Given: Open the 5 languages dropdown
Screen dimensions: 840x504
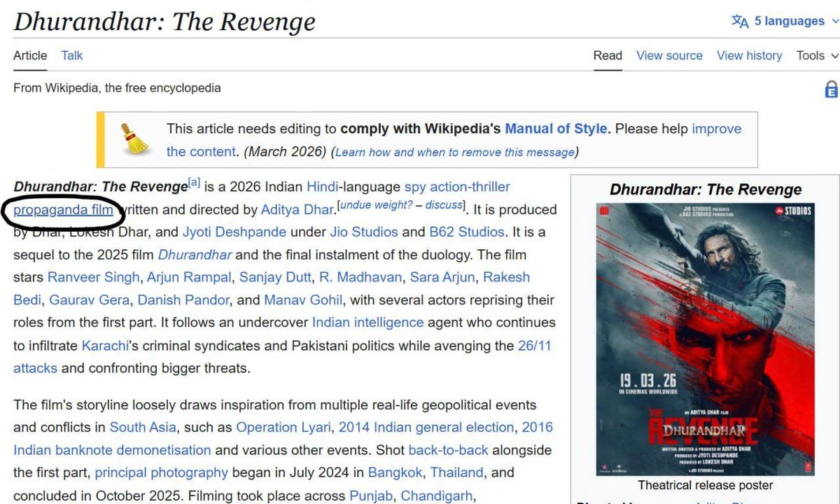Looking at the screenshot, I should pos(790,21).
